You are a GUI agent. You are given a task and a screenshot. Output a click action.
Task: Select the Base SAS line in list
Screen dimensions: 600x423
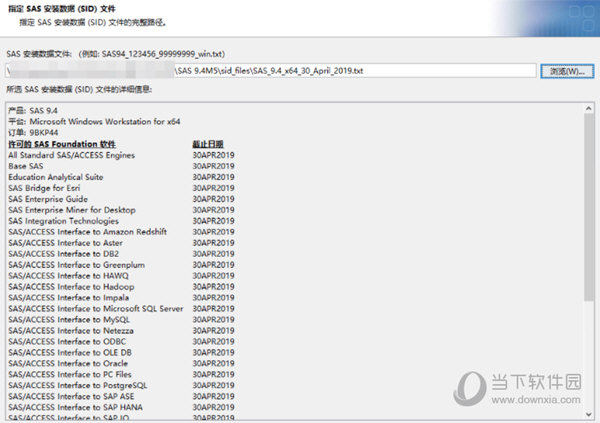click(28, 166)
